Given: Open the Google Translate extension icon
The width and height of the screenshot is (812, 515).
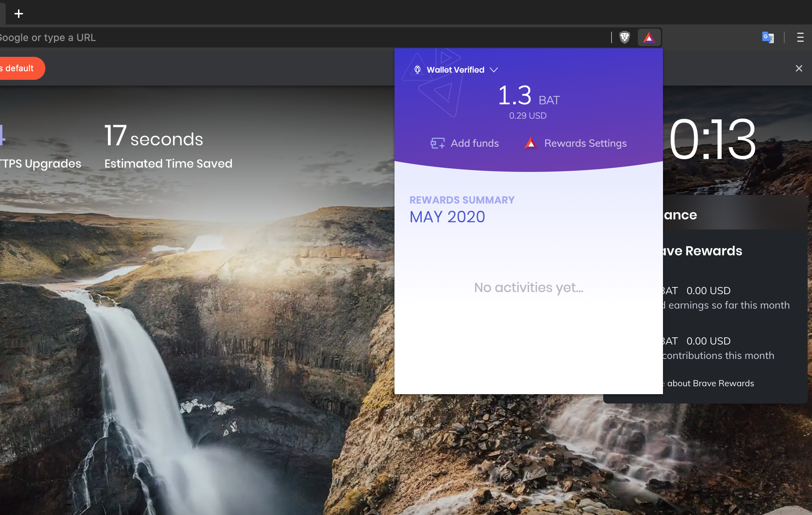Looking at the screenshot, I should pyautogui.click(x=768, y=37).
